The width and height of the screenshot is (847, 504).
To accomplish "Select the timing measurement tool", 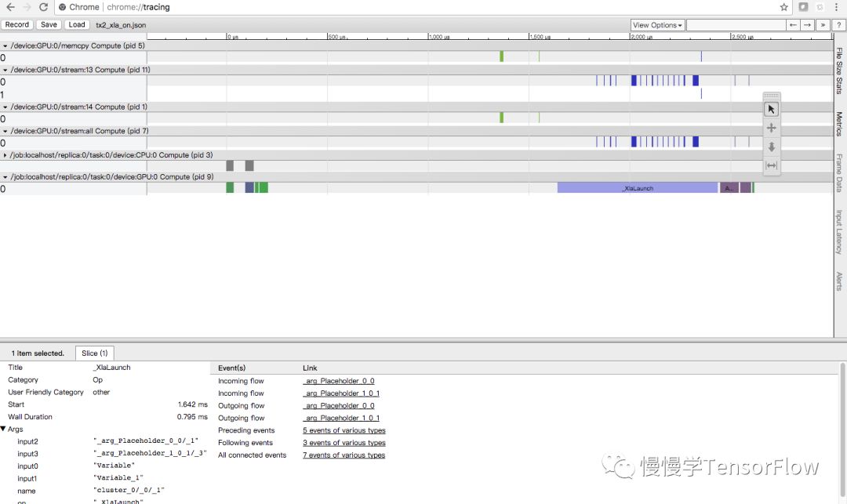I will 772,165.
